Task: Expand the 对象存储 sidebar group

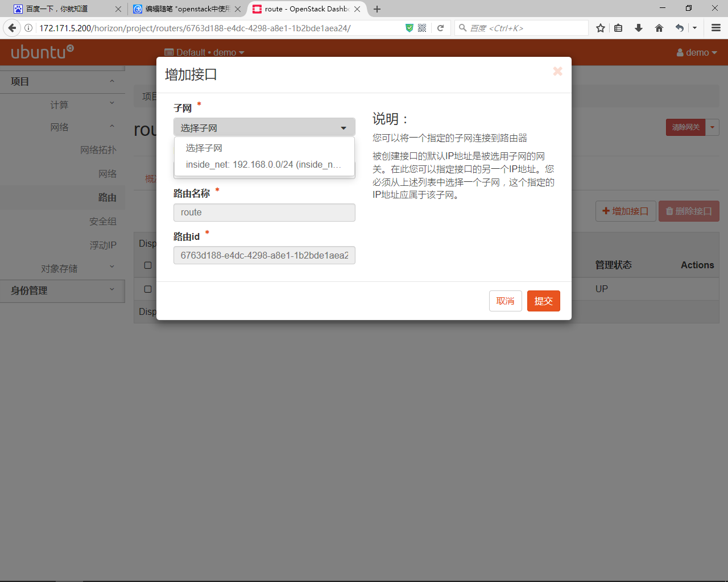Action: pyautogui.click(x=63, y=268)
